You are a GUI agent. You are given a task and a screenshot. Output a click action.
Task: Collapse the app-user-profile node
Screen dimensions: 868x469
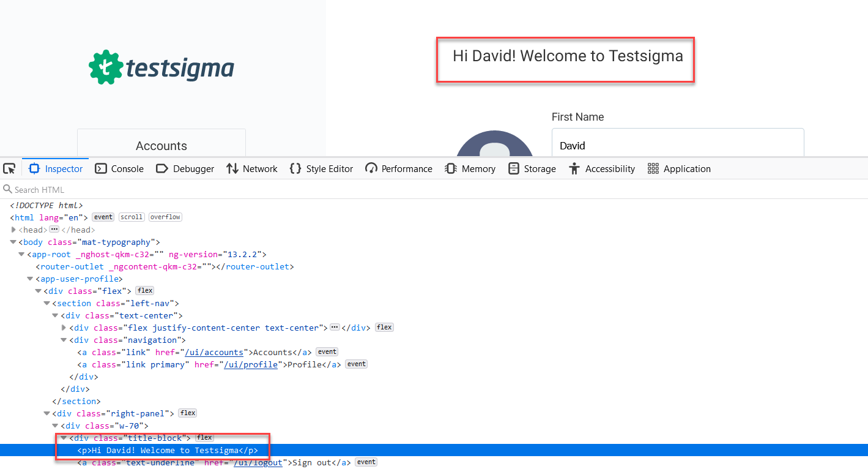tap(31, 279)
